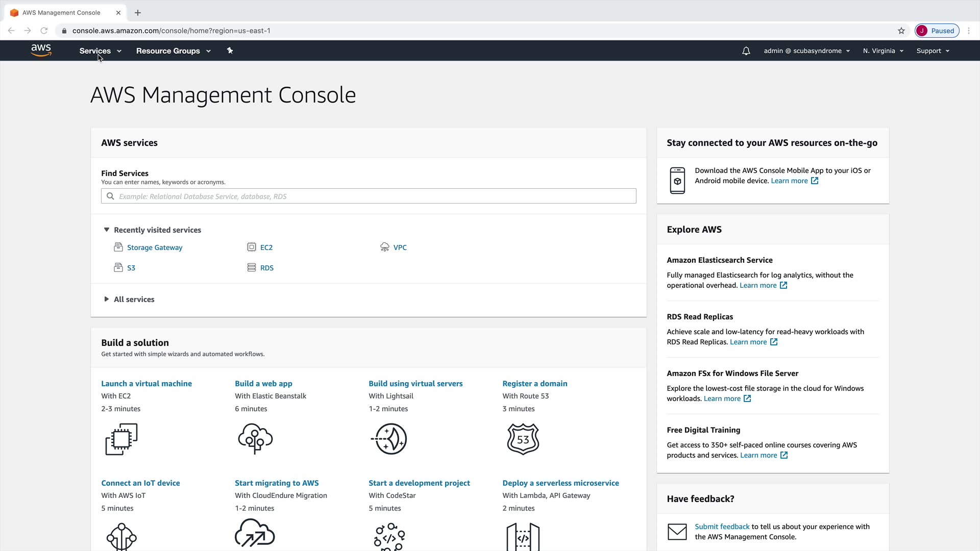Bookmark this page with the star icon
Screen dimensions: 980x551
[x=901, y=31]
